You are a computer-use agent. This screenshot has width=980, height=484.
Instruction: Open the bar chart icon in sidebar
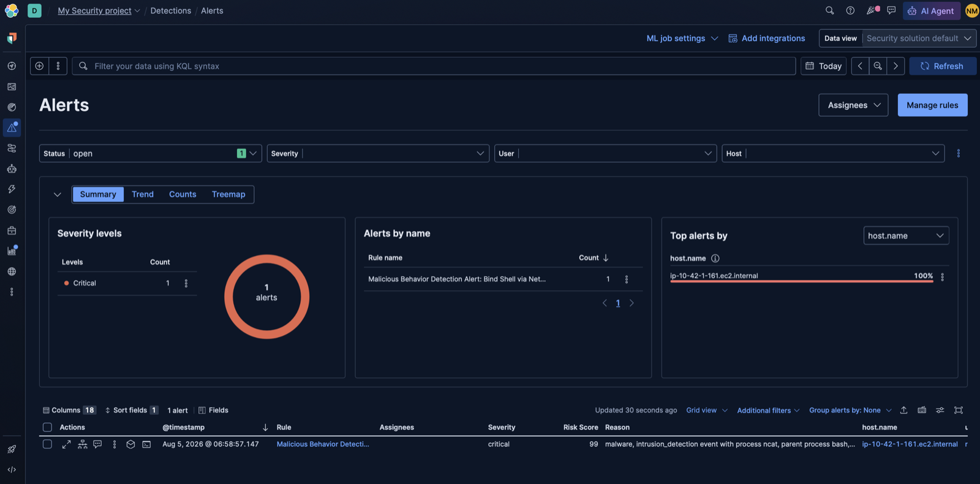[12, 251]
